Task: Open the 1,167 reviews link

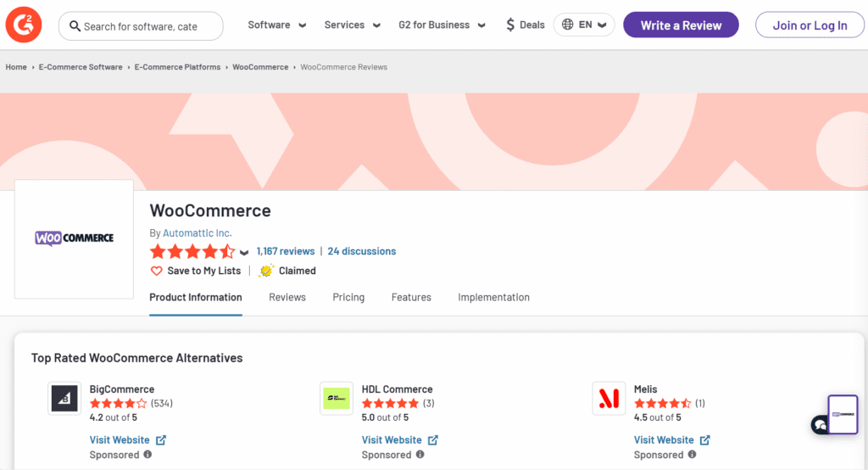Action: (x=286, y=251)
